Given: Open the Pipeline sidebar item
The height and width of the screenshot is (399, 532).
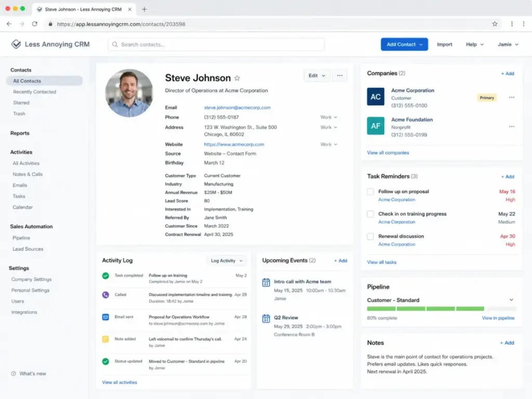Looking at the screenshot, I should (x=21, y=238).
